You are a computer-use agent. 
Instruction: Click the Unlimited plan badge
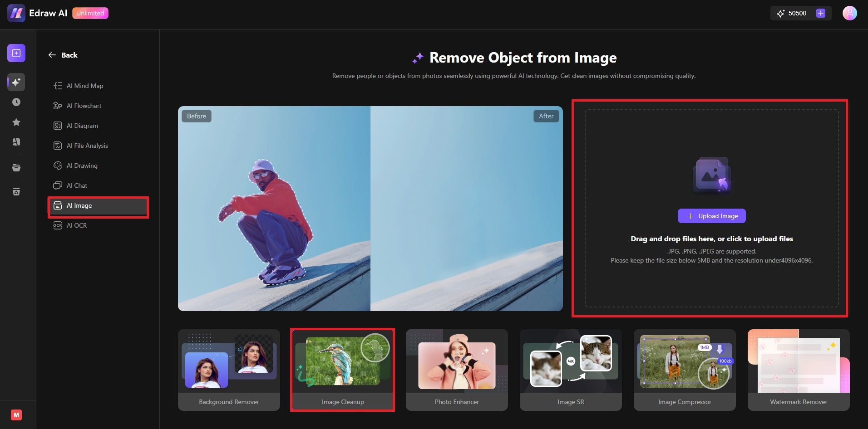point(90,13)
